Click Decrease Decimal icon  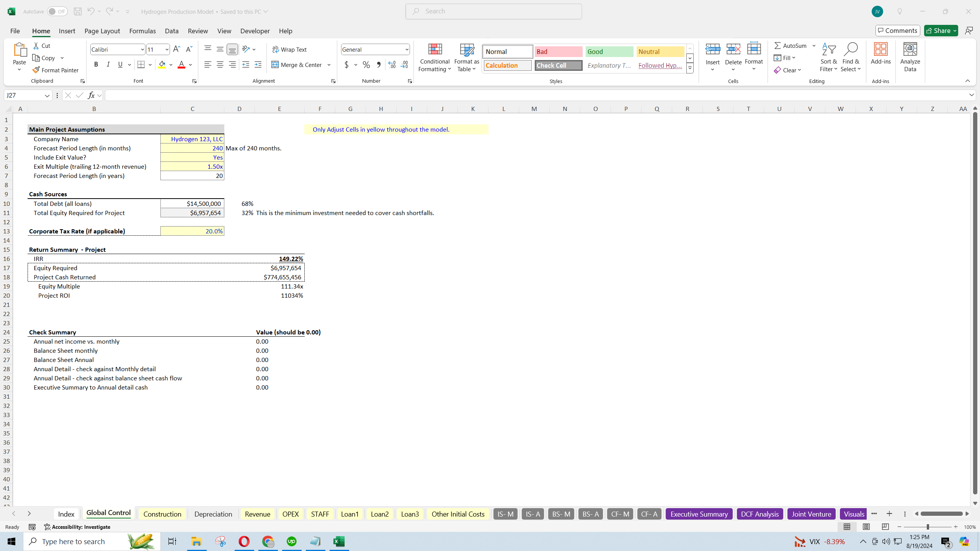click(404, 65)
